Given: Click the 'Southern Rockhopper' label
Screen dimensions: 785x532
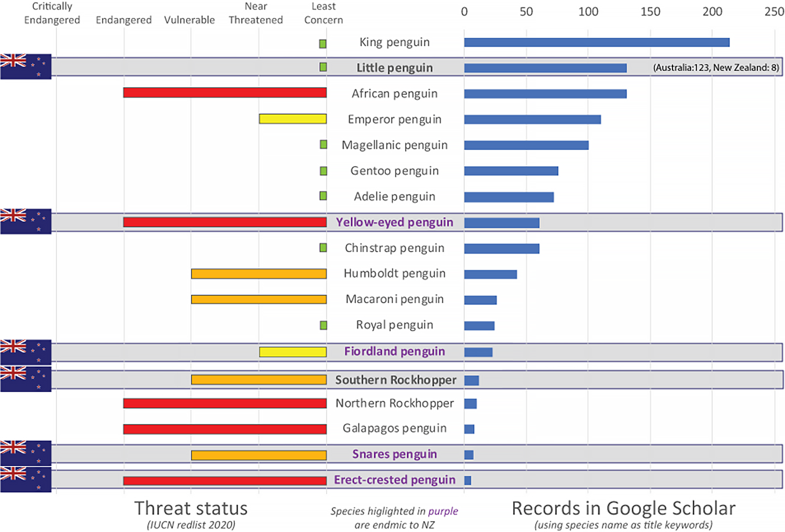Looking at the screenshot, I should 396,380.
